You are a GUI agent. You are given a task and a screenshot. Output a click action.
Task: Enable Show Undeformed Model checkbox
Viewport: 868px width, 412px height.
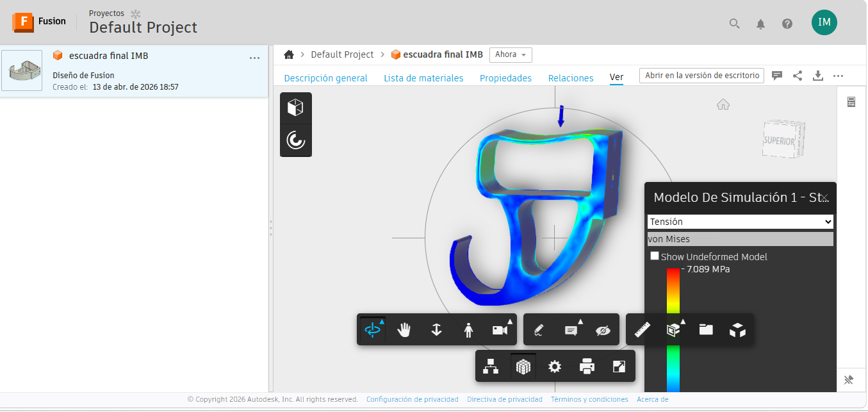(655, 256)
